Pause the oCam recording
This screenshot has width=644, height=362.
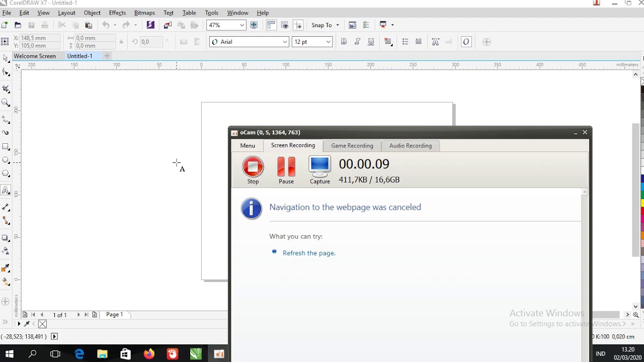[x=286, y=170]
